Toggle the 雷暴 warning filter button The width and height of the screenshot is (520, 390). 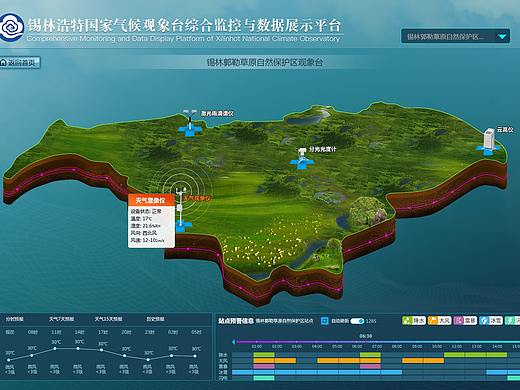[x=465, y=321]
